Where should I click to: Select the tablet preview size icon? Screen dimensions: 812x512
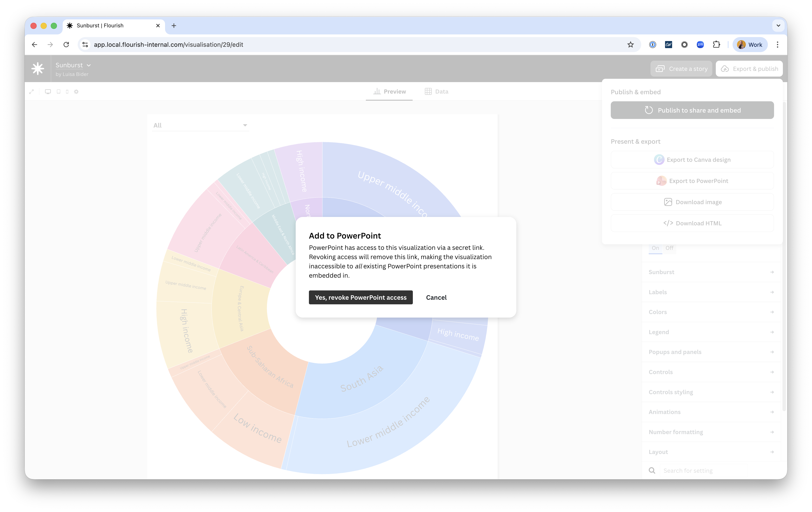point(59,92)
